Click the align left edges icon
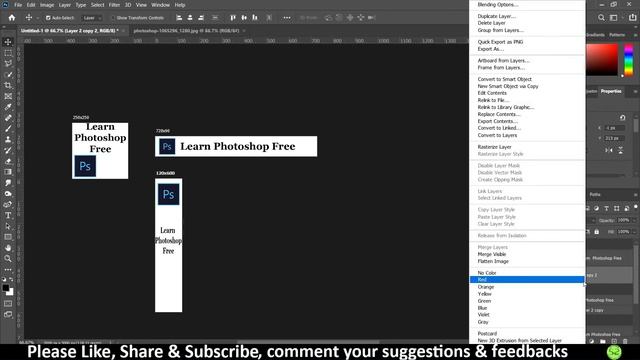 click(179, 18)
